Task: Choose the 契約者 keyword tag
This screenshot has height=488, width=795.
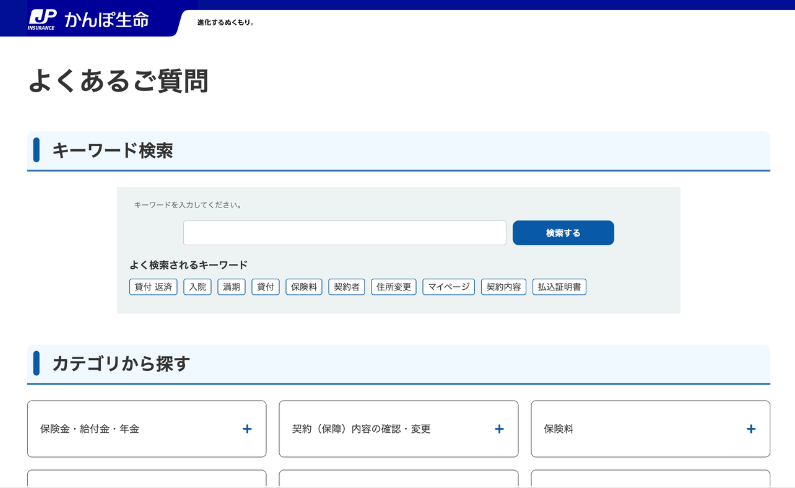Action: [x=346, y=287]
